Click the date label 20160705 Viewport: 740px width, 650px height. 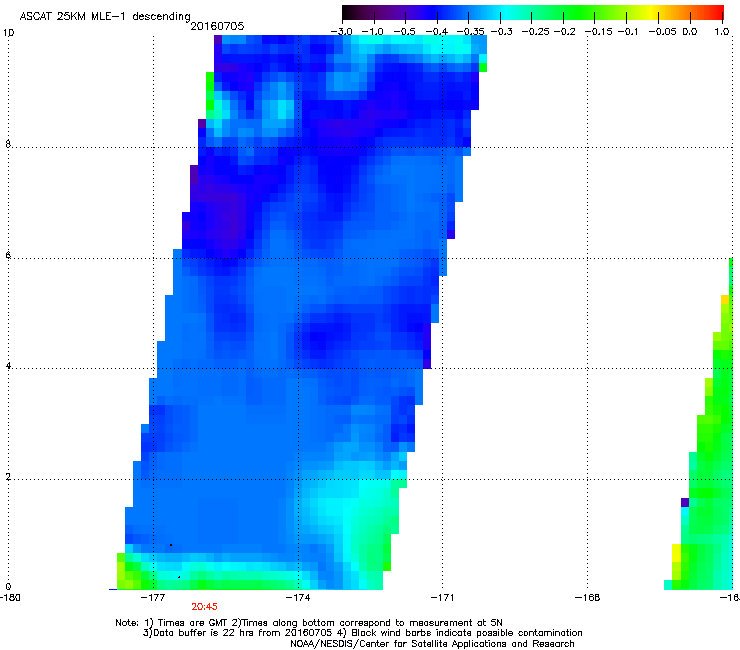tap(217, 26)
